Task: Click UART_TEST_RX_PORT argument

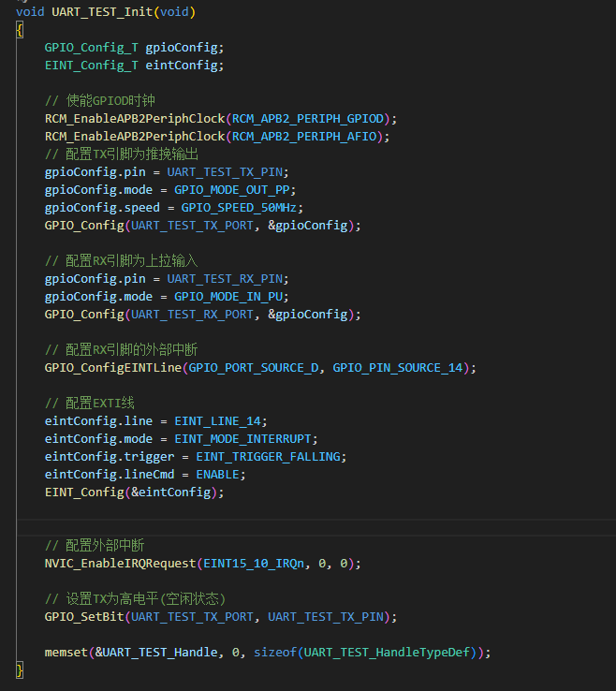Action: coord(192,315)
